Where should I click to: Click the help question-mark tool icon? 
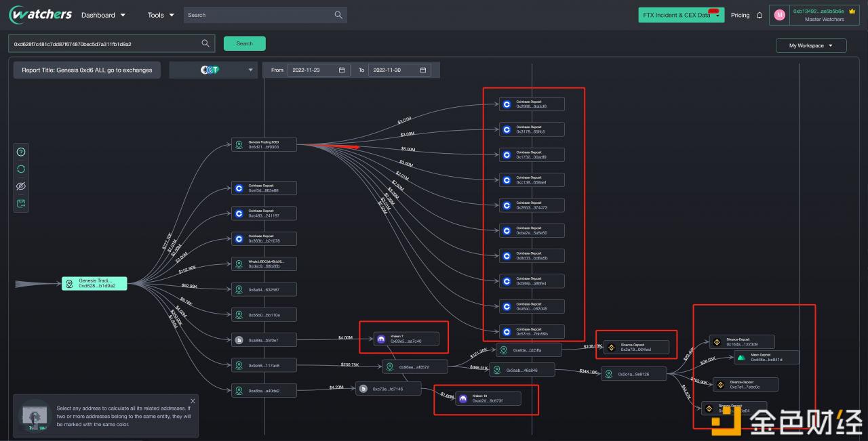coord(21,152)
